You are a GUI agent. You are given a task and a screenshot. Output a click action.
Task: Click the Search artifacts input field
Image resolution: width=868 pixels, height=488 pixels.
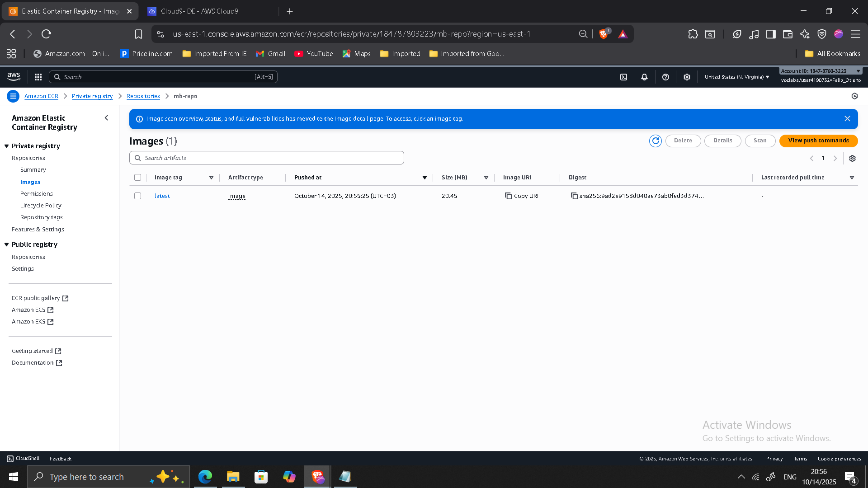click(x=266, y=157)
